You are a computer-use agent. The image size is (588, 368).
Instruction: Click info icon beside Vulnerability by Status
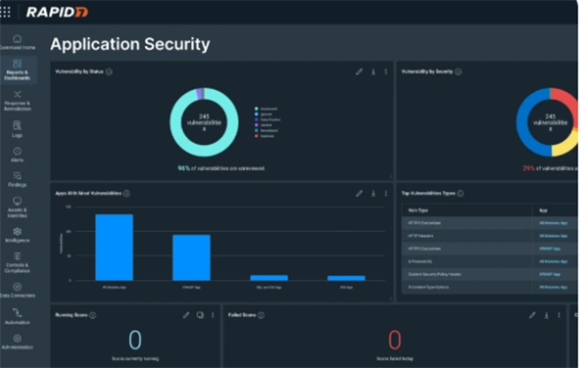[109, 71]
